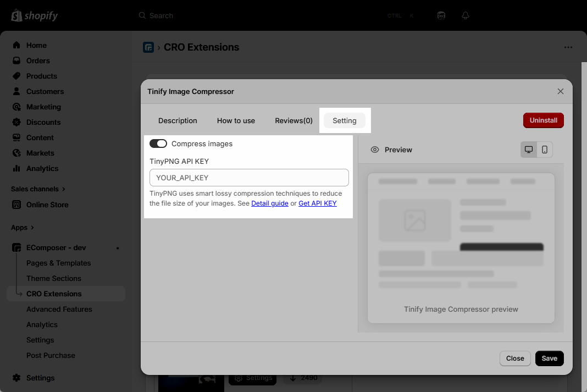Open the How to use tab
Screen dimensions: 587x392
pyautogui.click(x=236, y=120)
